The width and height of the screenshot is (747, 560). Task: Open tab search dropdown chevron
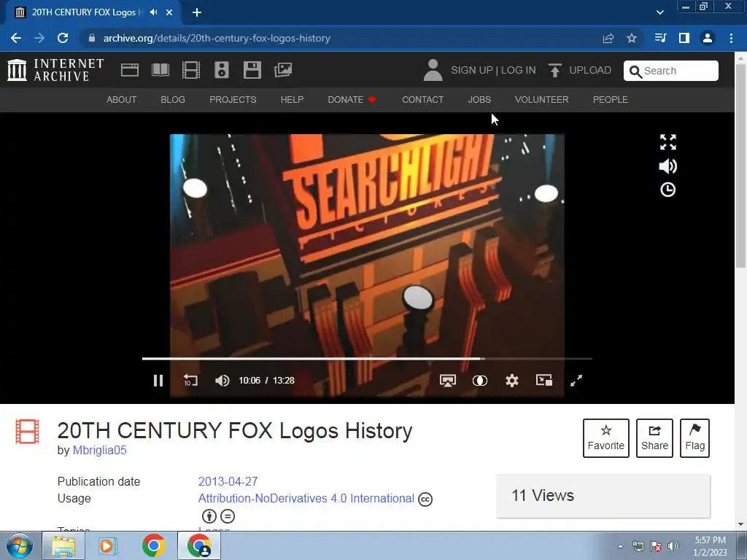659,12
